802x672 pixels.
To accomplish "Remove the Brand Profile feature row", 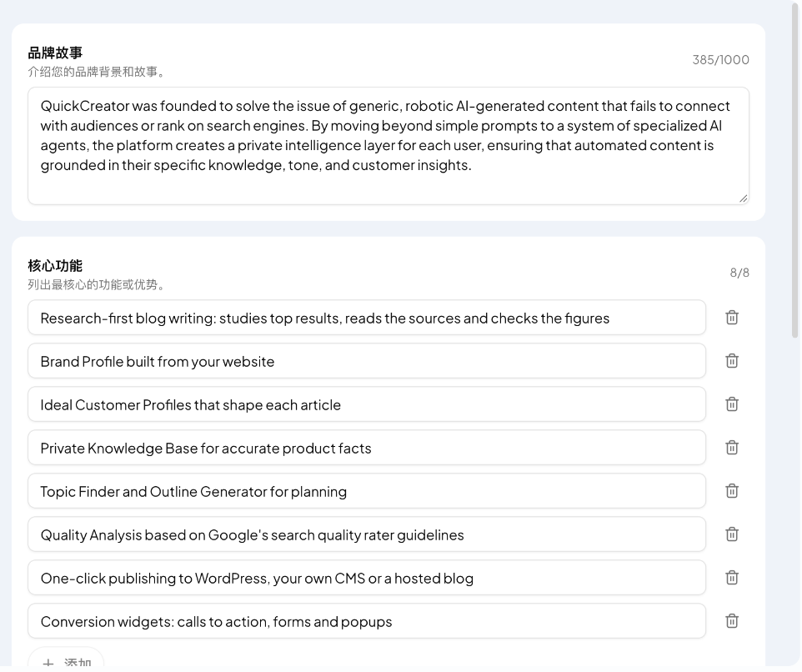I will tap(732, 361).
